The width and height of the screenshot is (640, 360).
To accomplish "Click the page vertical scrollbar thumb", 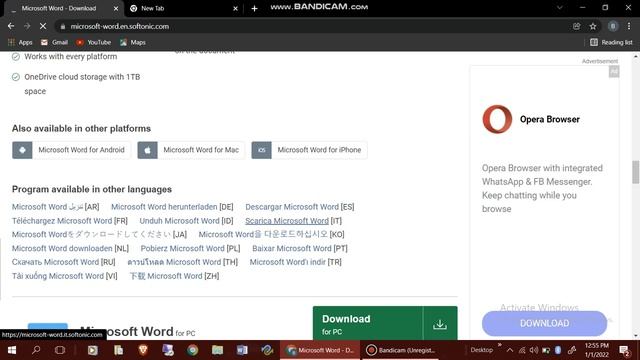I will pos(636,172).
